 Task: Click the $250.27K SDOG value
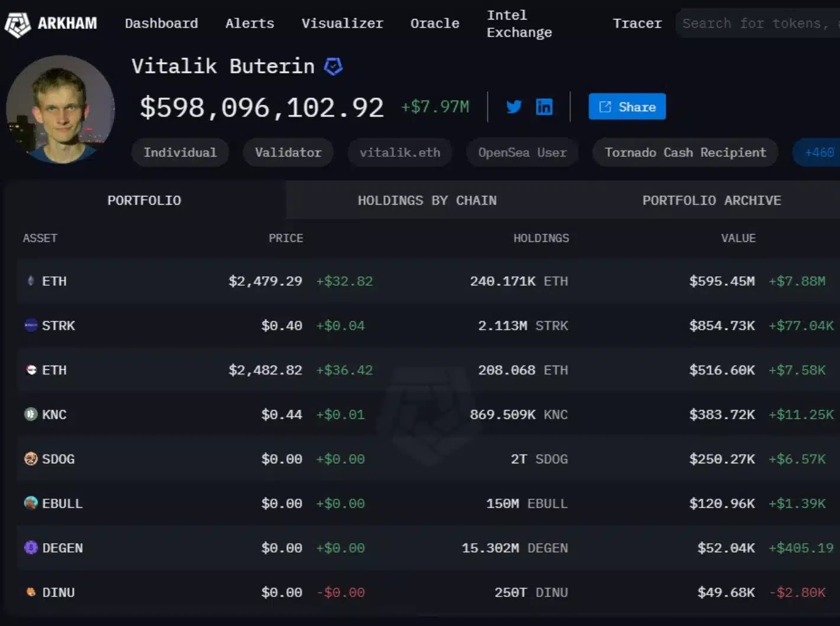click(722, 459)
